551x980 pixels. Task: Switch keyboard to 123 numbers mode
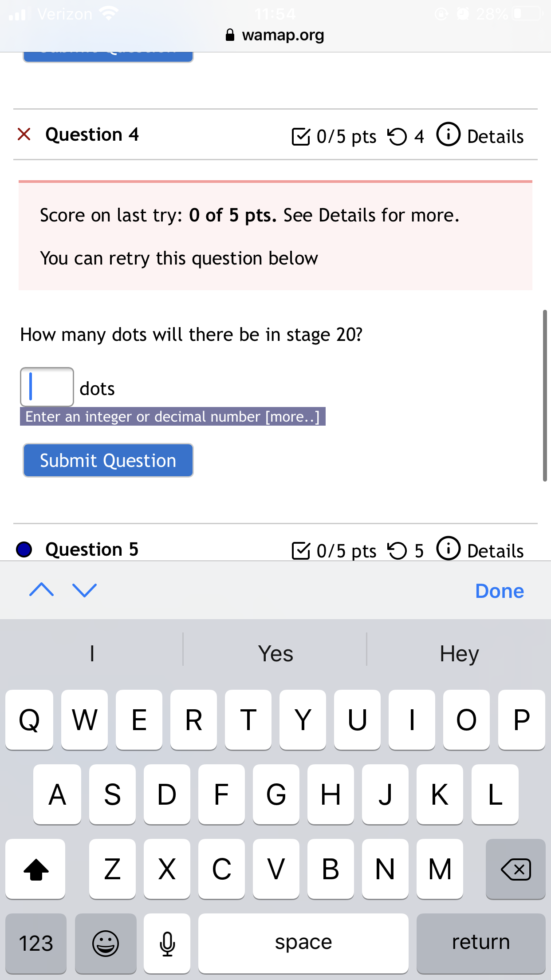[x=36, y=943]
